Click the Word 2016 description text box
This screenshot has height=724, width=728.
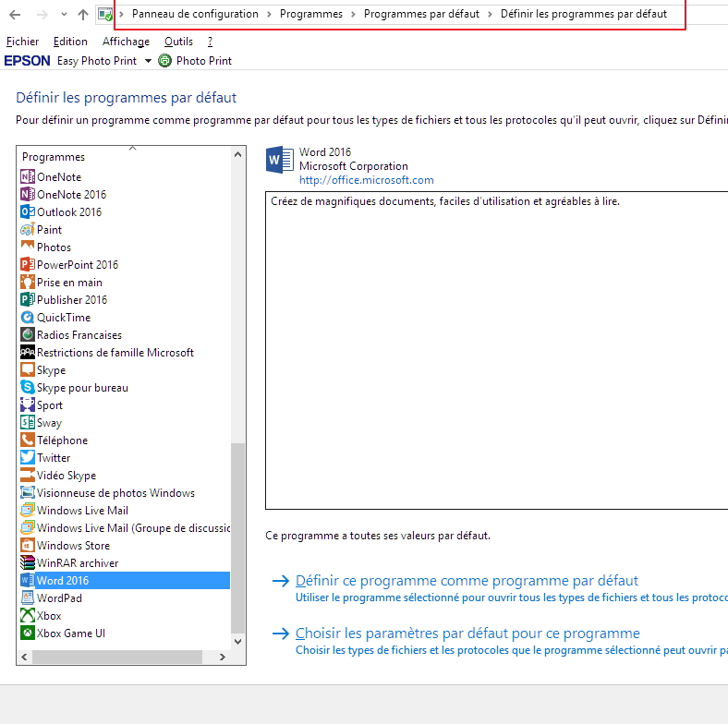click(x=496, y=350)
